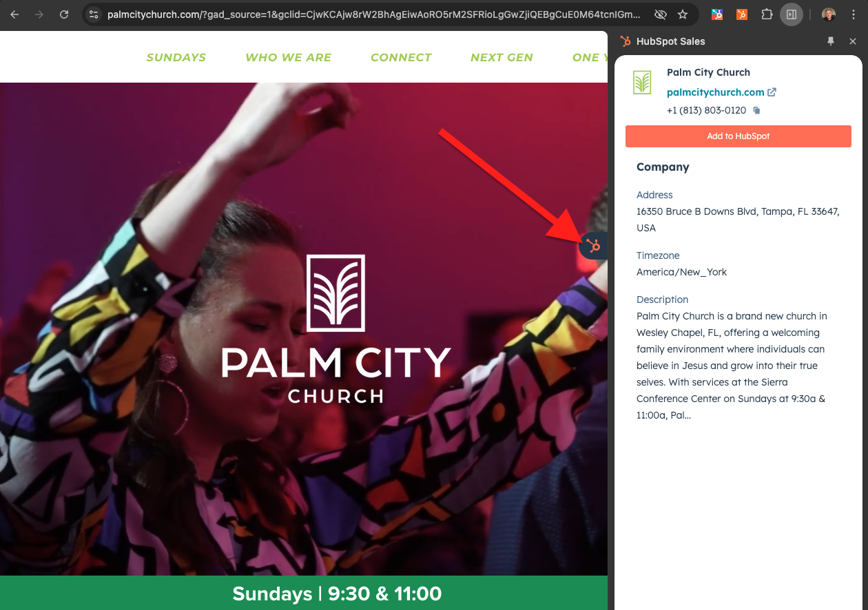
Task: Click the church description paragraph
Action: coord(732,366)
